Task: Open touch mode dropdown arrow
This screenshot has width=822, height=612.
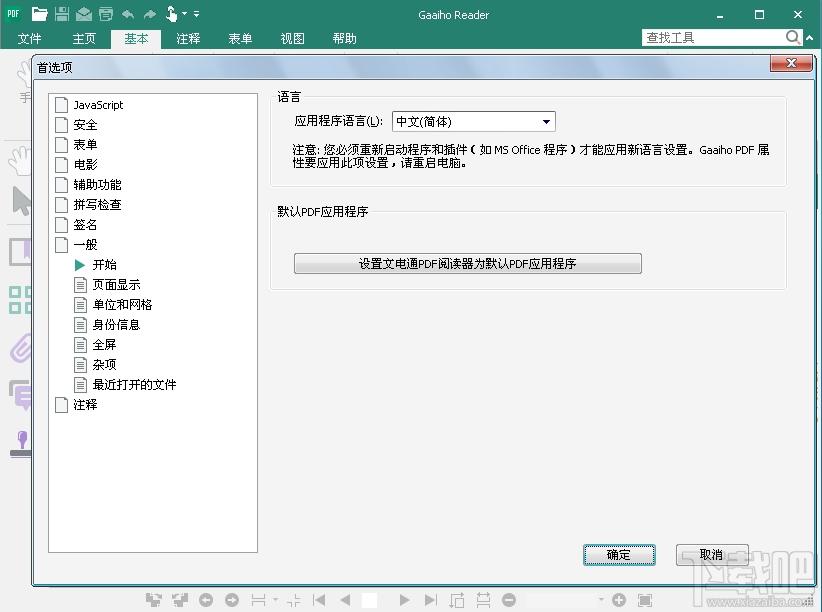Action: pyautogui.click(x=185, y=14)
